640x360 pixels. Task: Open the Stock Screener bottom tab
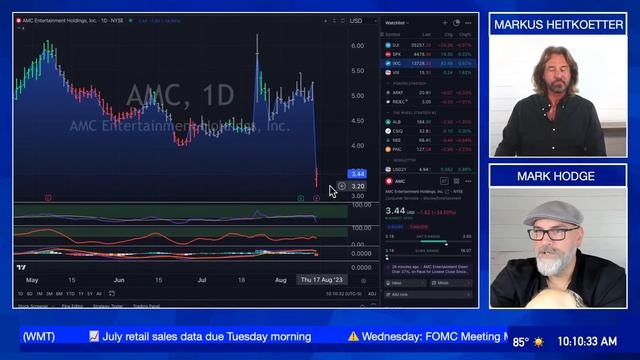click(x=33, y=306)
